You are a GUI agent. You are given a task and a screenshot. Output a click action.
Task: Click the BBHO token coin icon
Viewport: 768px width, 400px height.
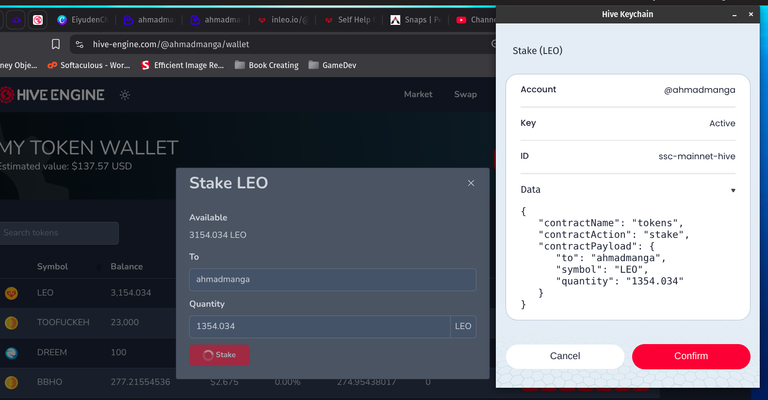(x=11, y=382)
